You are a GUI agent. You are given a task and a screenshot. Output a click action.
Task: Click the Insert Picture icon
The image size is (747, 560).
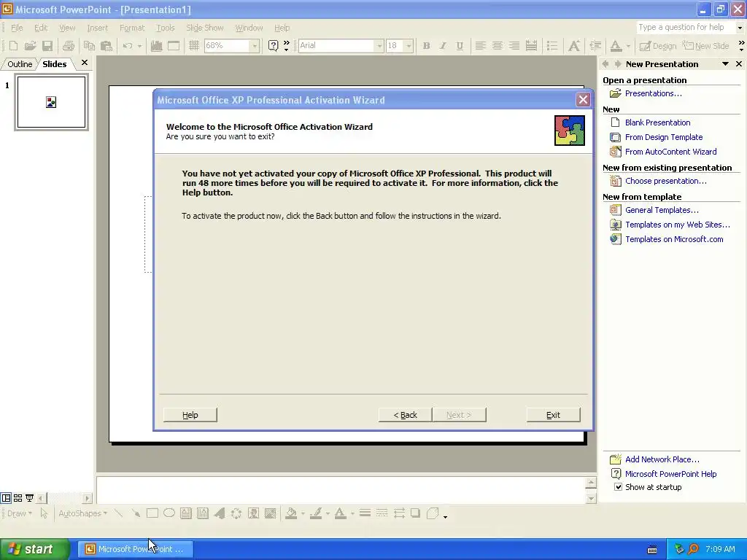coord(270,513)
